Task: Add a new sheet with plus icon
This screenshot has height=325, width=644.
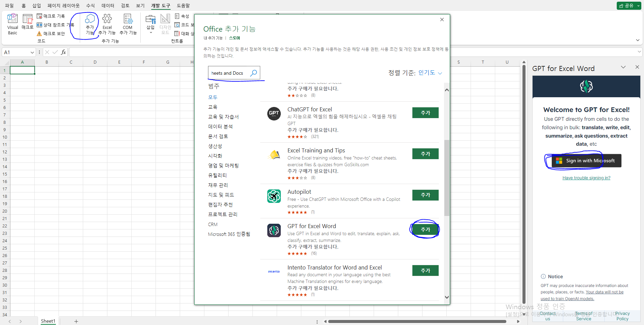Action: [x=76, y=321]
